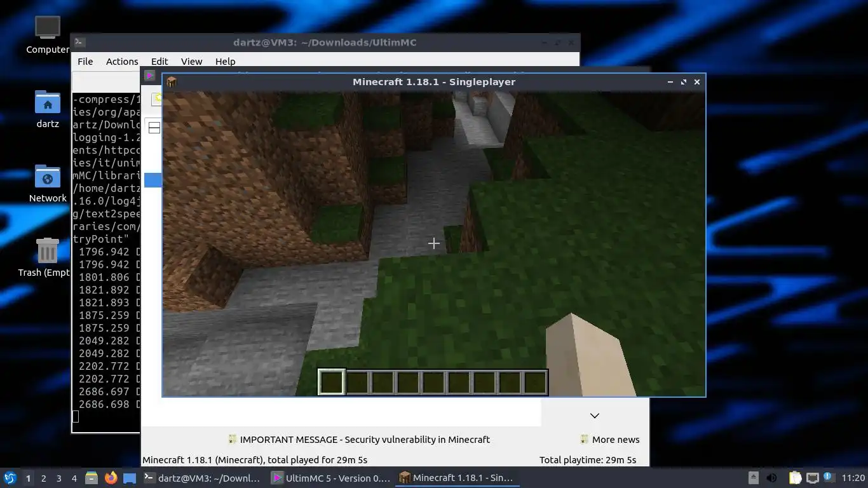Click the terminal line starting 1821.892
Viewport: 868px width, 488px height.
(x=106, y=290)
